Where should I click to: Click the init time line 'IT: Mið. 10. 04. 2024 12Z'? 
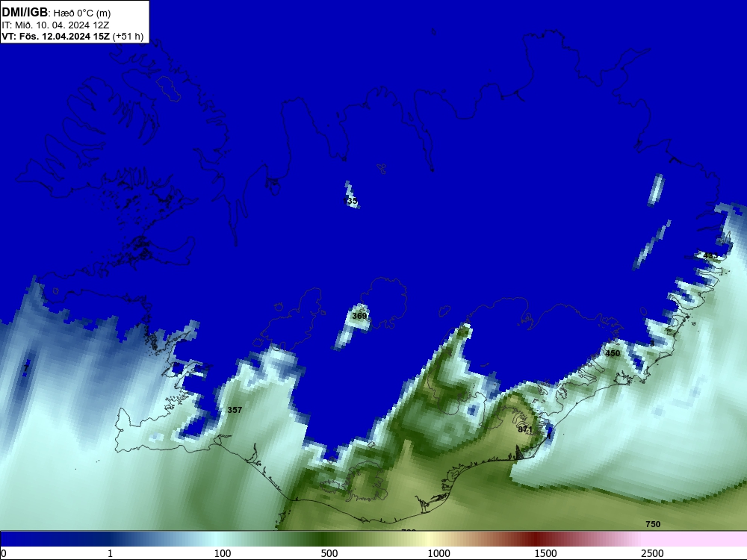tap(55, 25)
